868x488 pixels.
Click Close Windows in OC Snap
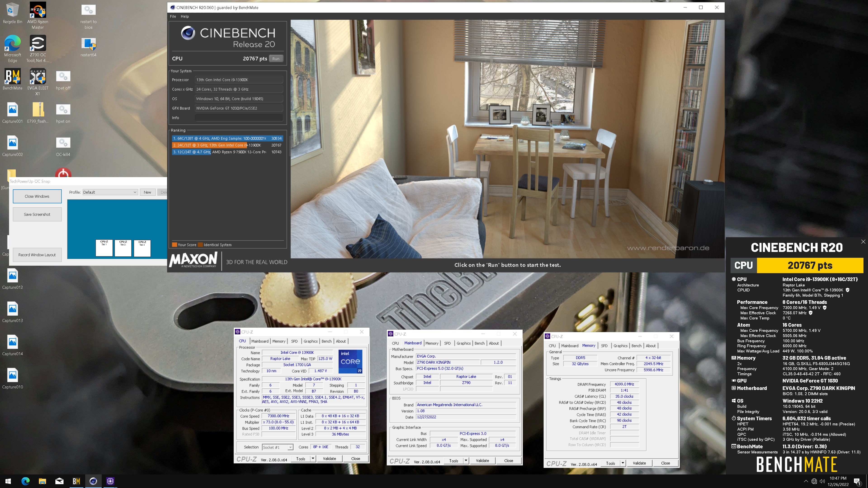(37, 196)
